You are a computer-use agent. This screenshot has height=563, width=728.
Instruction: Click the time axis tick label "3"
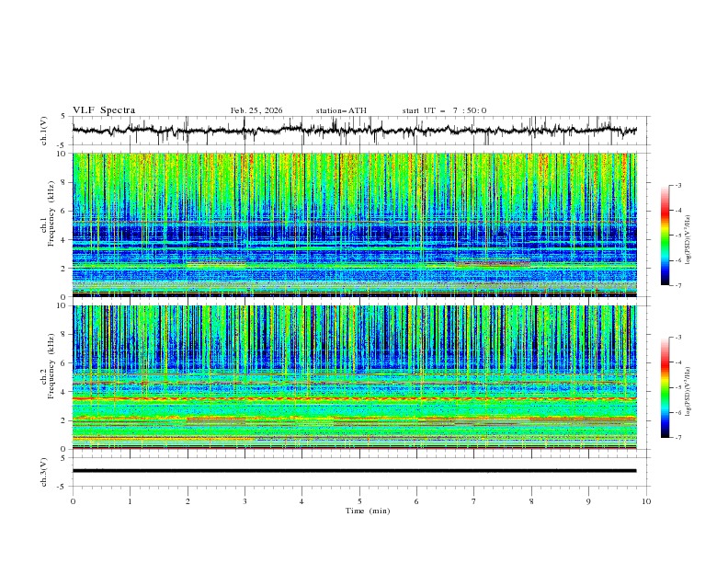(x=245, y=501)
